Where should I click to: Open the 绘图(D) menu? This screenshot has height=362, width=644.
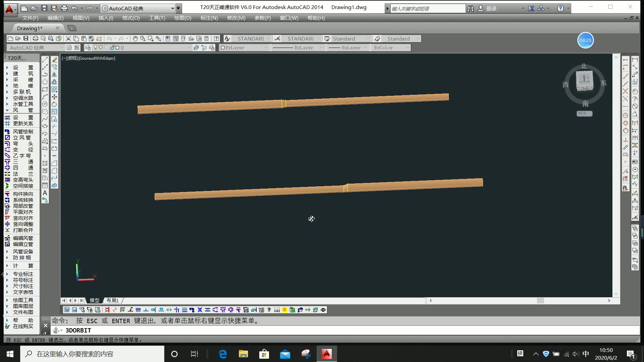[x=182, y=18]
